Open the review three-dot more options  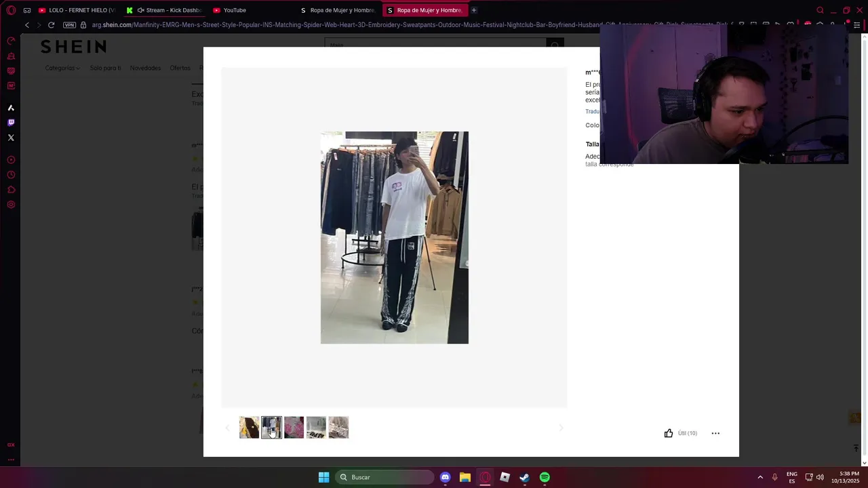pyautogui.click(x=715, y=433)
